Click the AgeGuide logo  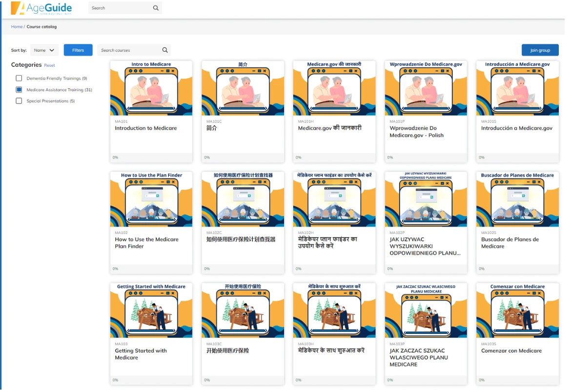(x=41, y=8)
